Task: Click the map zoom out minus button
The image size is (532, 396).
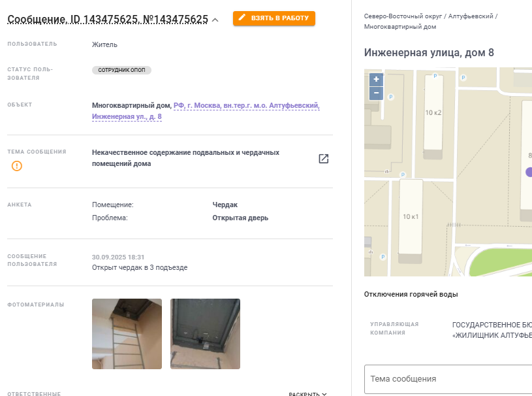Action: [376, 93]
